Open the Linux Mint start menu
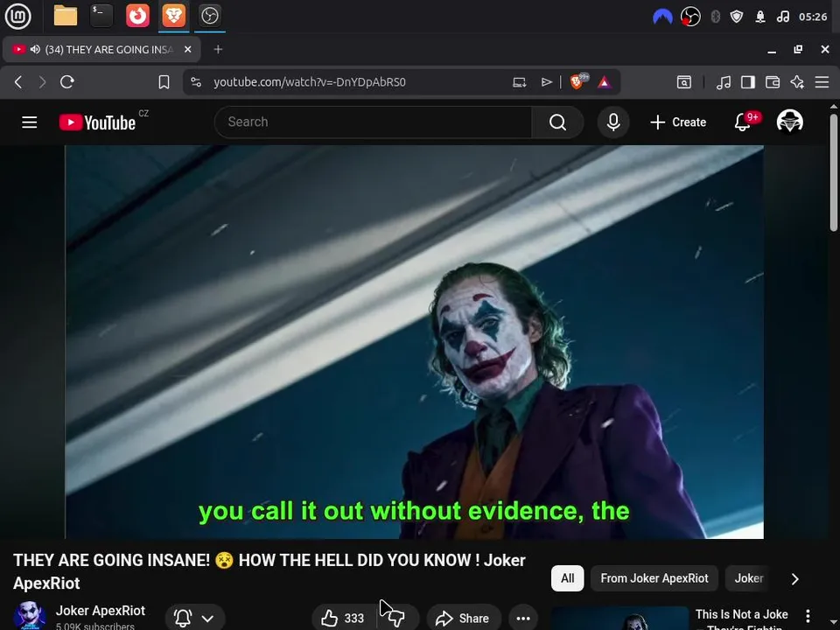Viewport: 840px width, 630px height. click(x=17, y=16)
